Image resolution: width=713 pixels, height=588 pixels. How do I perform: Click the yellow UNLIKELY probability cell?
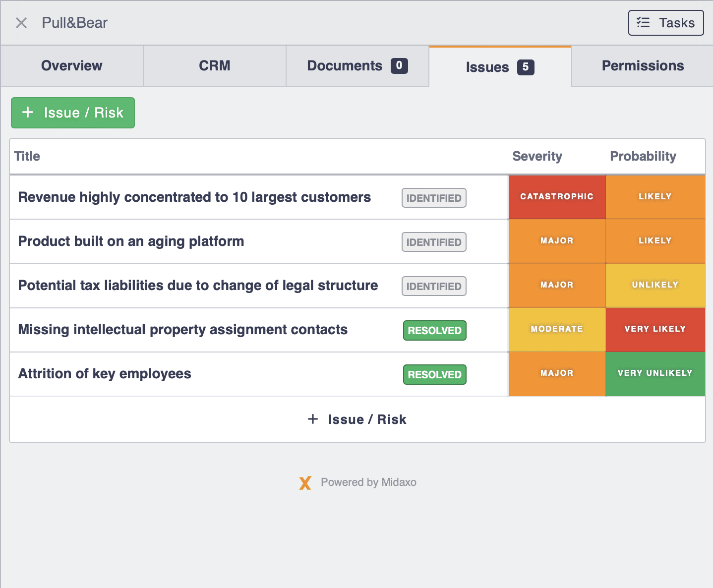(655, 285)
